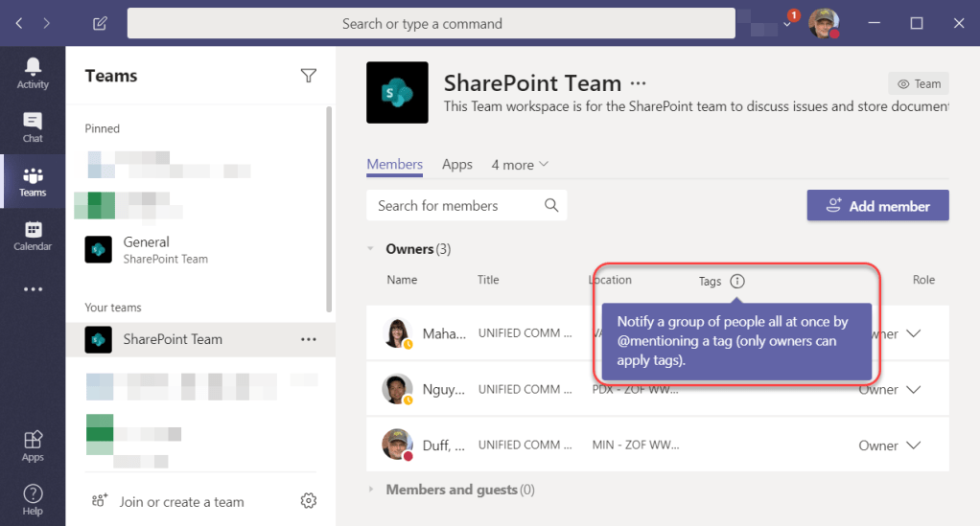Click the name Maha... in owners
The width and height of the screenshot is (980, 526).
[x=444, y=333]
